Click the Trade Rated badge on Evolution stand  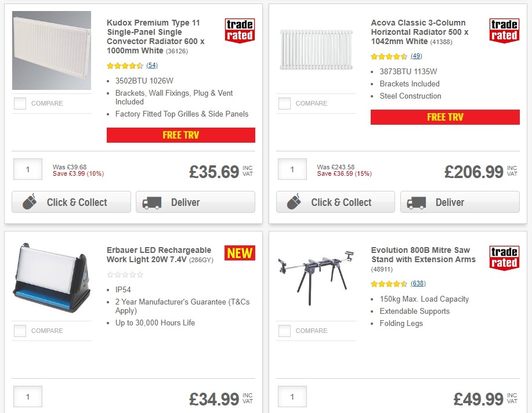(x=504, y=258)
